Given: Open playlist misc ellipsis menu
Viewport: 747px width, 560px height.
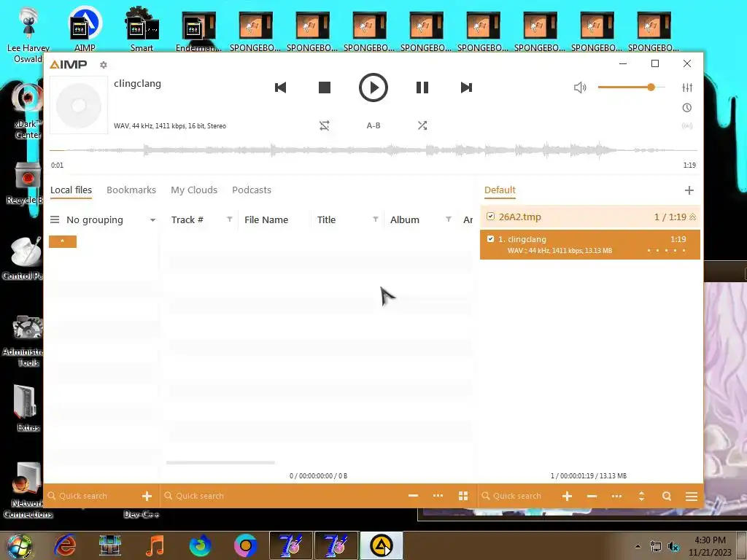Looking at the screenshot, I should (x=616, y=496).
